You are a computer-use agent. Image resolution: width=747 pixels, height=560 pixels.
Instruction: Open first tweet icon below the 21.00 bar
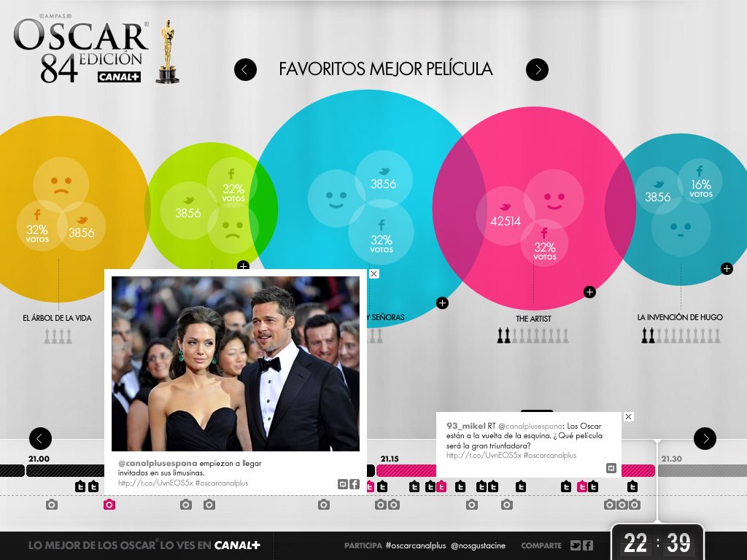(x=80, y=486)
